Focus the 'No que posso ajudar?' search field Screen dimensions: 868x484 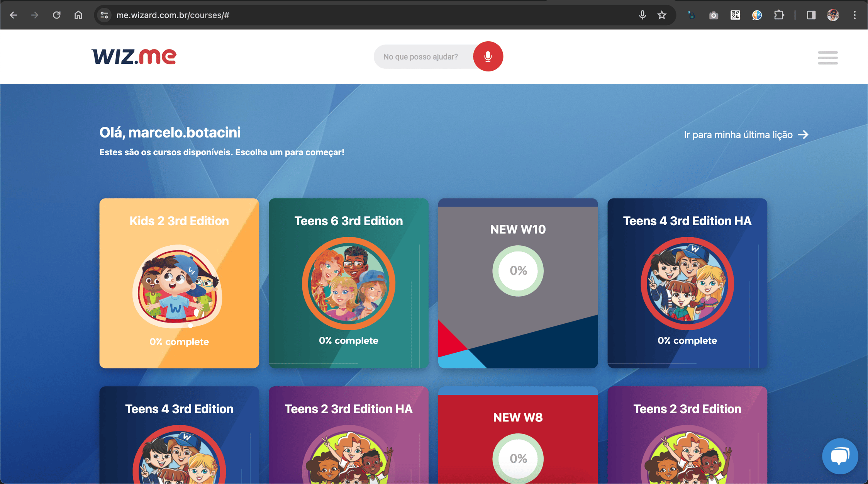pyautogui.click(x=424, y=57)
